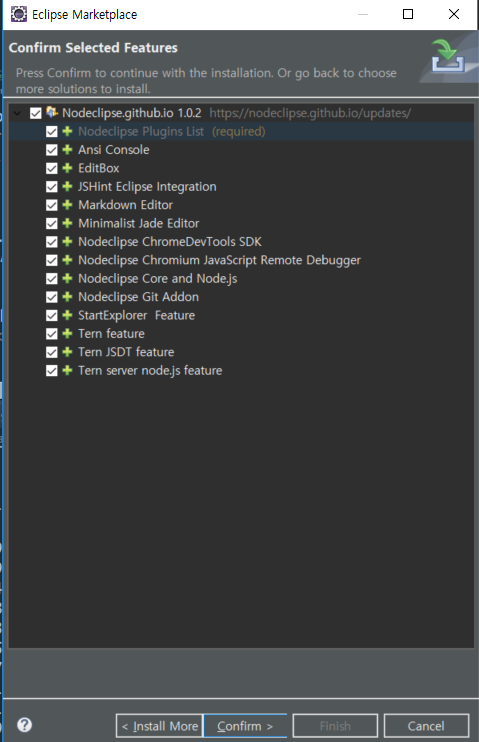Click the Confirm button
The image size is (479, 742).
tap(245, 726)
